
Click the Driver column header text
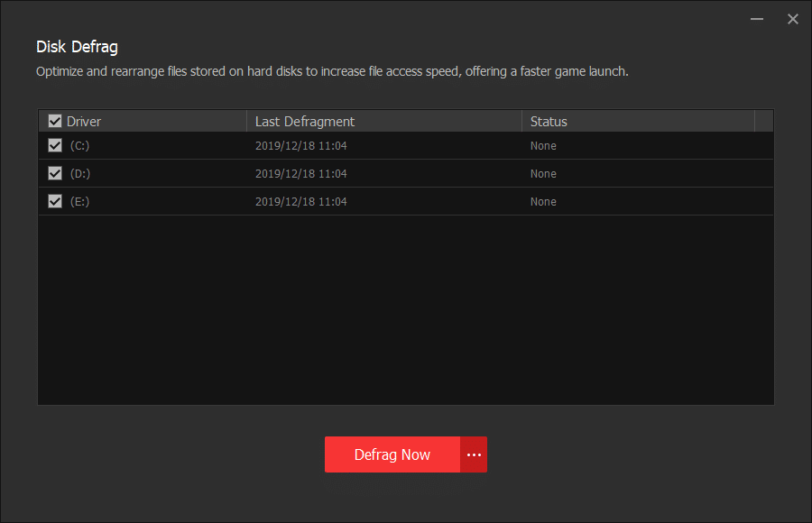(x=84, y=121)
